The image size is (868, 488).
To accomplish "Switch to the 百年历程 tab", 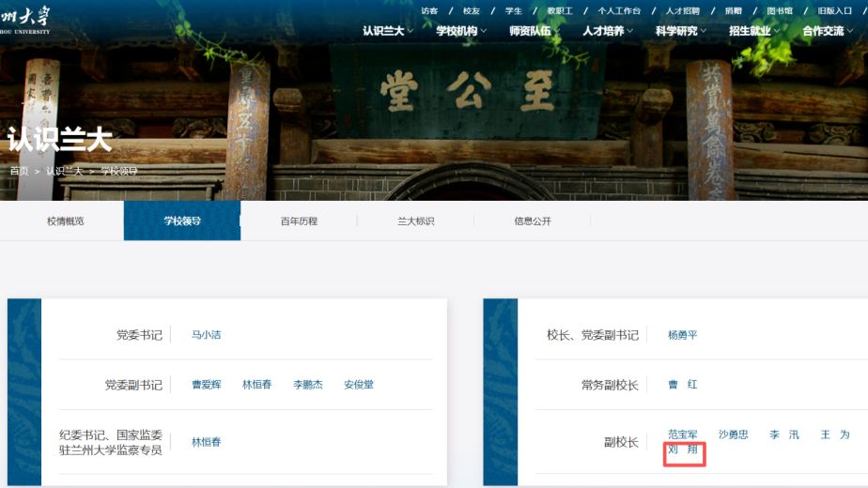I will 299,221.
